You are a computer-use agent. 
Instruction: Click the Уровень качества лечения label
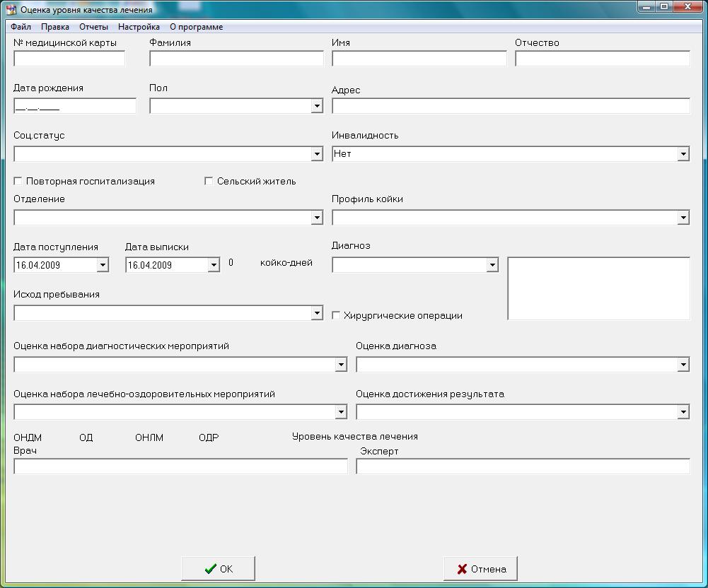tap(355, 436)
